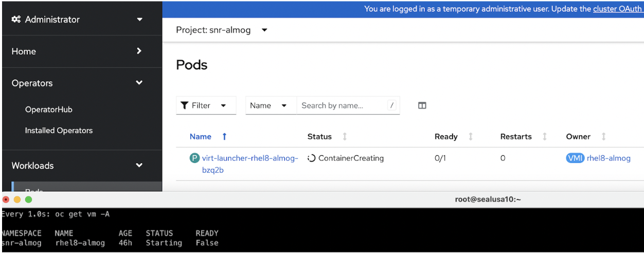
Task: Click the Pod 'P' badge icon
Action: (194, 158)
